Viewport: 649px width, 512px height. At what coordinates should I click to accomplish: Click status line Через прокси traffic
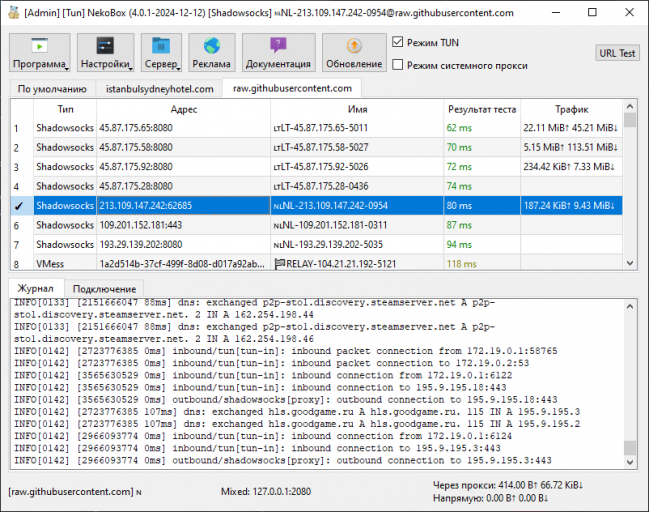(508, 485)
